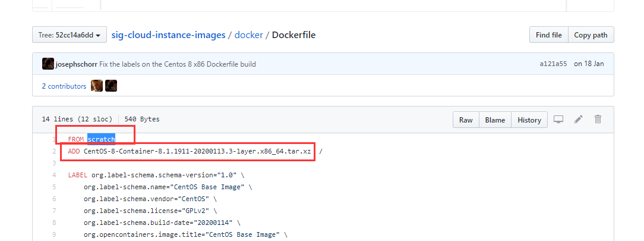Viewport: 644px width, 241px height.
Task: Click the 2 contributors link
Action: tap(64, 86)
